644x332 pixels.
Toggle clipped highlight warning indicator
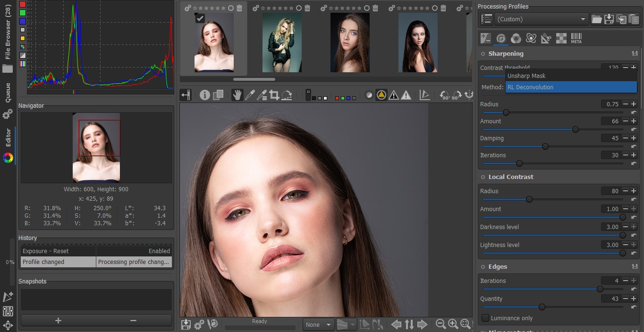(406, 95)
